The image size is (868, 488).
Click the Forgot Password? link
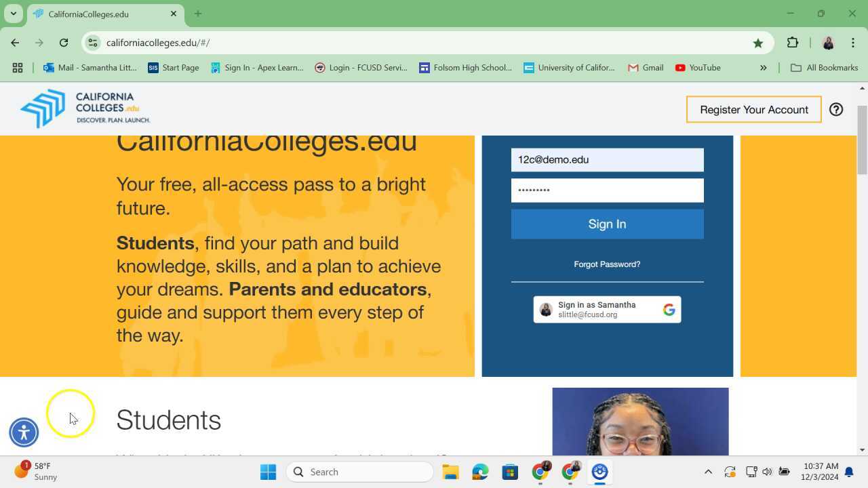tap(607, 264)
